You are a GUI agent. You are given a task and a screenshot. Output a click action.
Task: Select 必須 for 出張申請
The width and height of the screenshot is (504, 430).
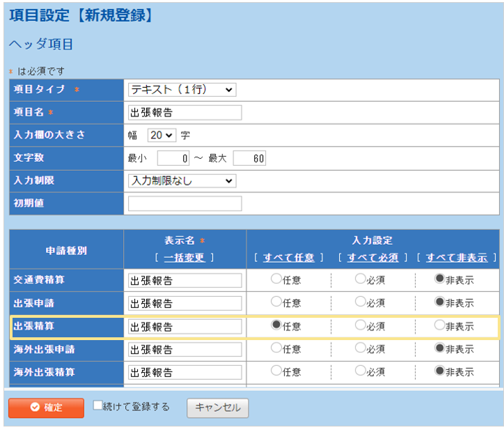360,302
